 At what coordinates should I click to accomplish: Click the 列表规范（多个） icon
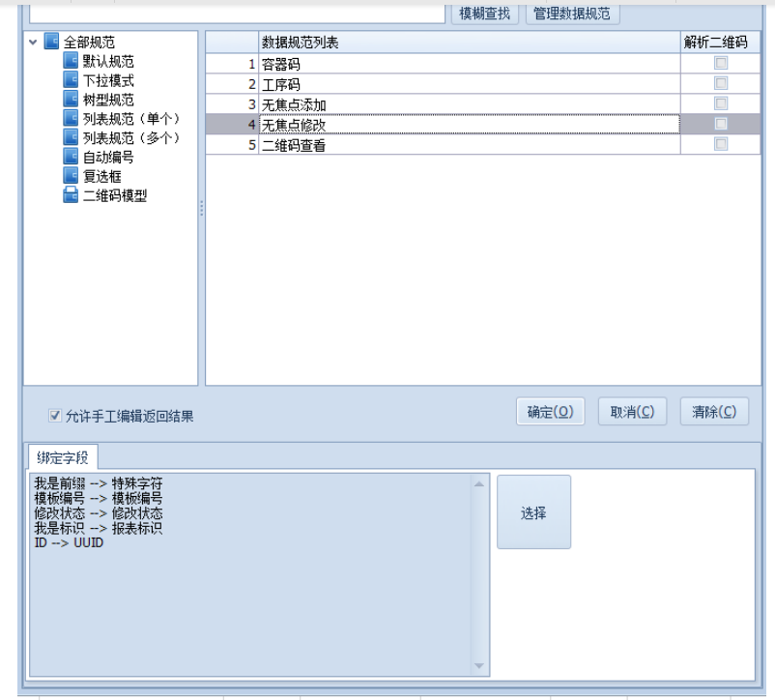[71, 137]
